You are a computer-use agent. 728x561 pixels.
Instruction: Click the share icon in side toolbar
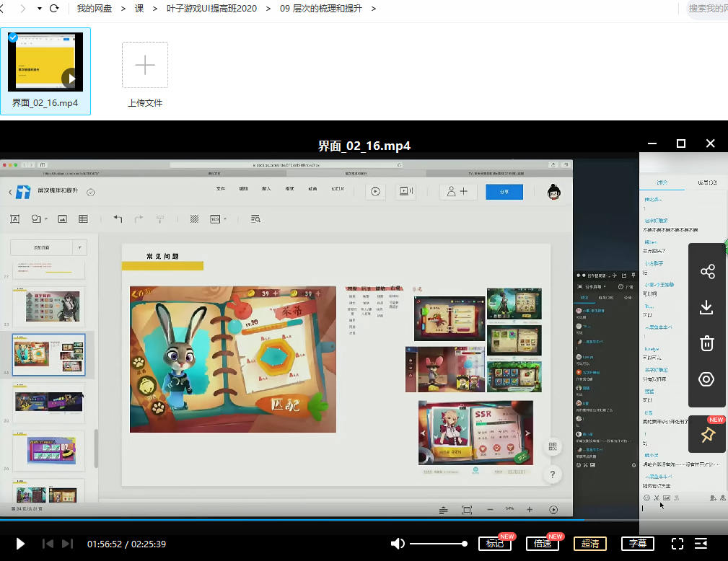tap(707, 272)
